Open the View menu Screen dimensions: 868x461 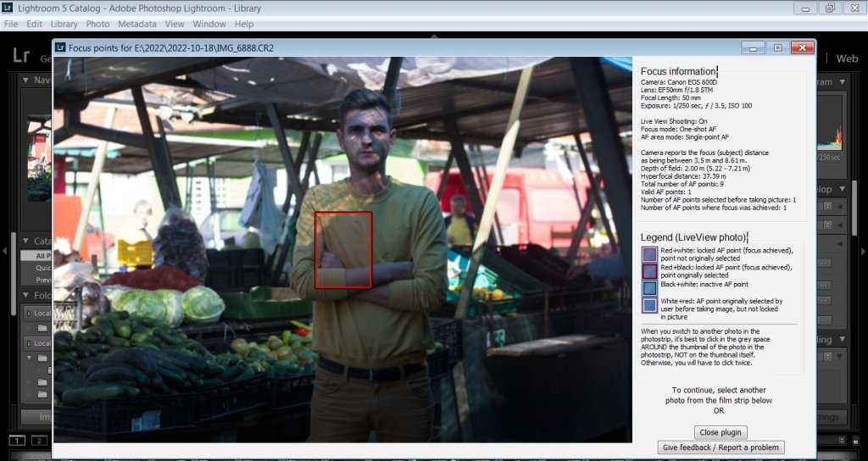pyautogui.click(x=175, y=24)
